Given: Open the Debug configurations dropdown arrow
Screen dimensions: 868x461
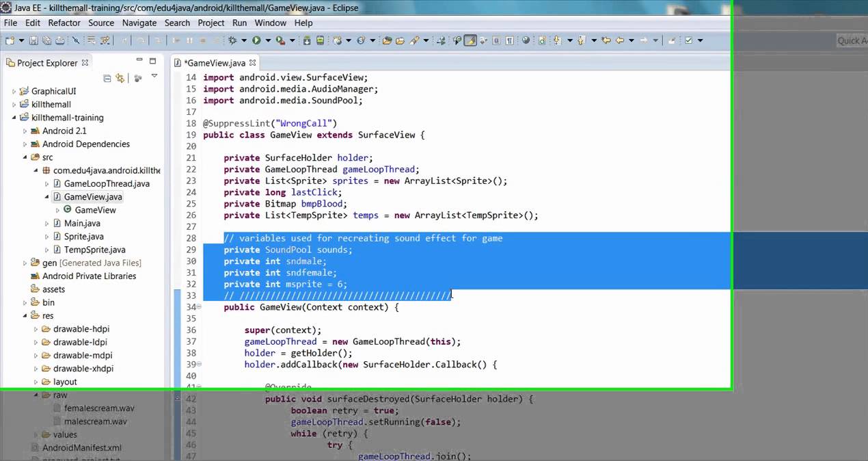Looking at the screenshot, I should point(244,40).
